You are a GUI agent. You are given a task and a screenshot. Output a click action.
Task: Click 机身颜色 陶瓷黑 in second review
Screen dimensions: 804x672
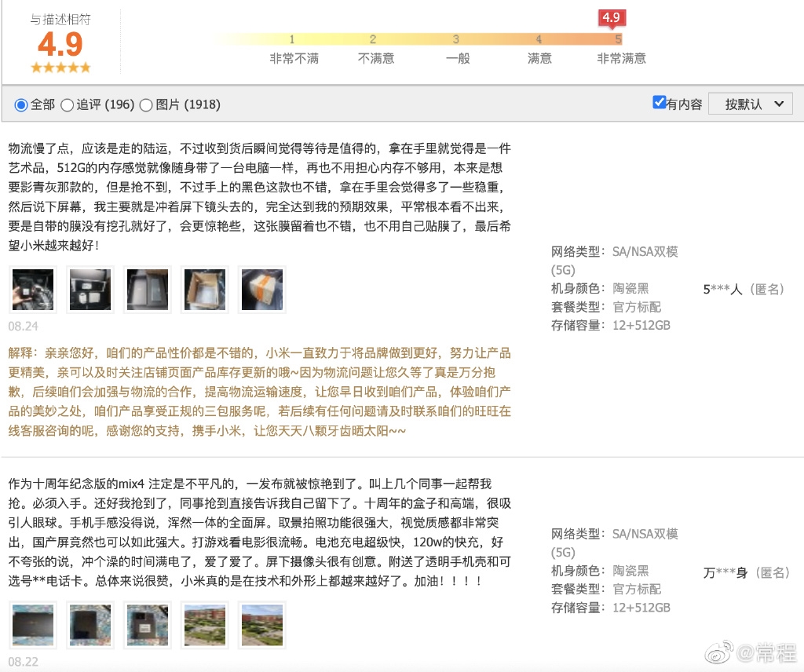tap(600, 571)
